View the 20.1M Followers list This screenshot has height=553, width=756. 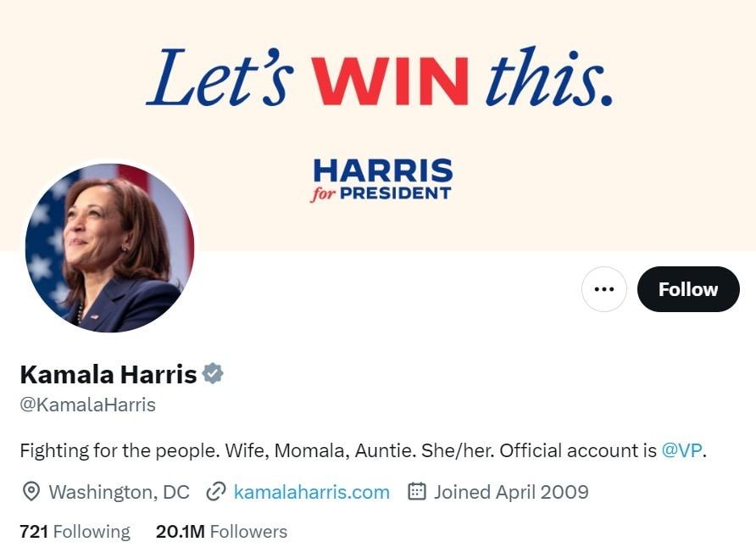point(221,531)
